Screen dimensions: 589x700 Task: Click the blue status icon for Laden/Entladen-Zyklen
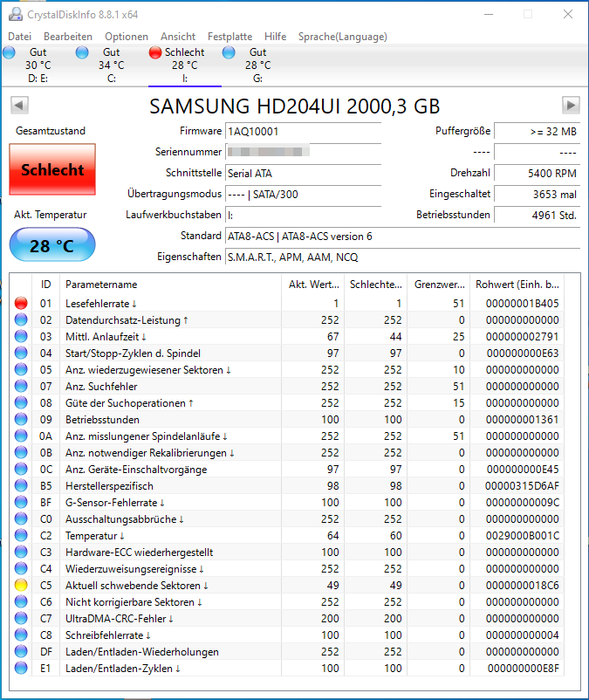(21, 669)
